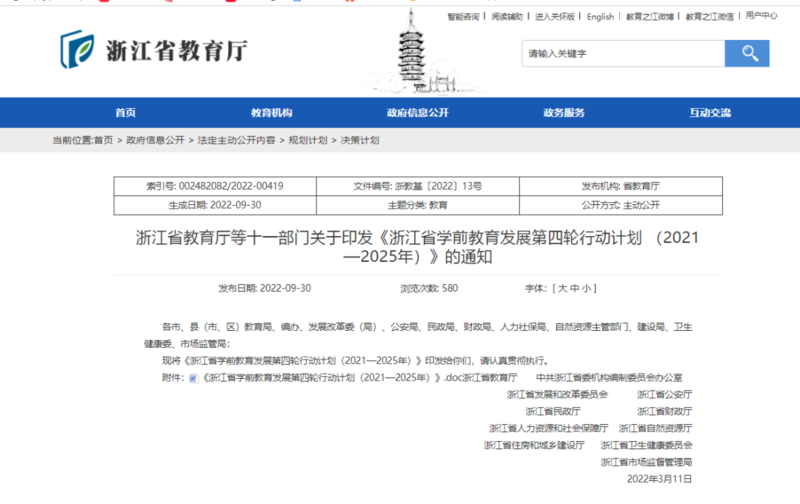Open the 互动交流 navigation item
The width and height of the screenshot is (800, 504).
click(x=710, y=113)
